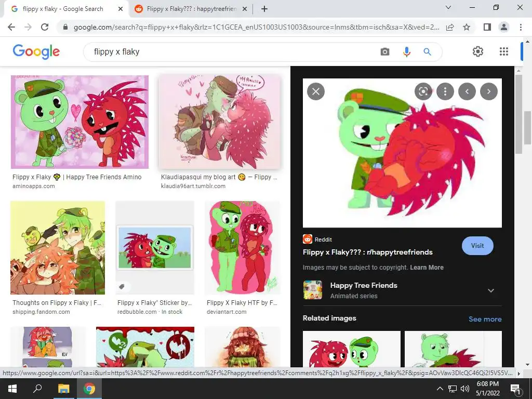This screenshot has height=399, width=532.
Task: Go to previous image in preview
Action: [467, 91]
